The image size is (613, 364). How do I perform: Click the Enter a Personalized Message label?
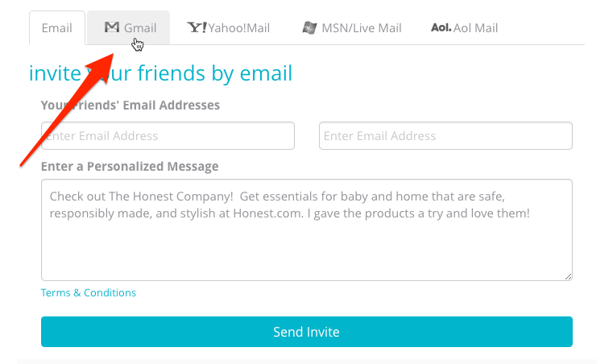click(x=130, y=166)
